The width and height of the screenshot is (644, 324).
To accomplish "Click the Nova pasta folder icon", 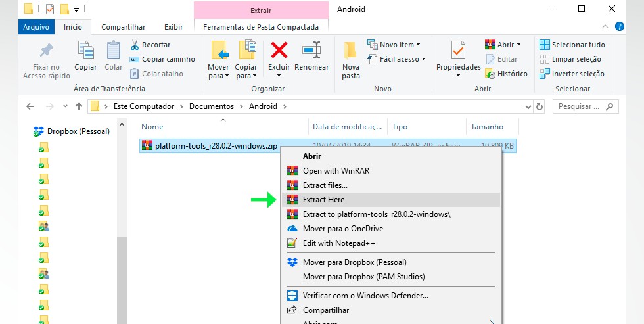I will click(351, 51).
